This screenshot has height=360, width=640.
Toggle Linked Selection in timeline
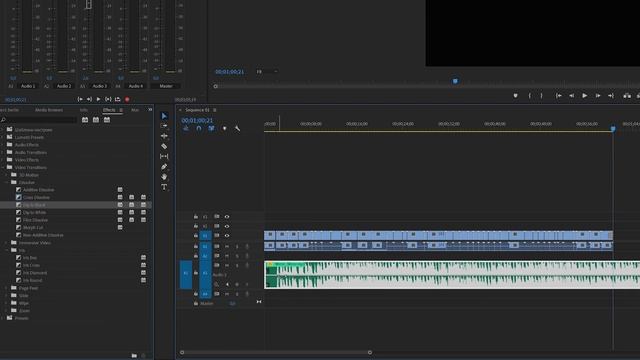pyautogui.click(x=211, y=129)
